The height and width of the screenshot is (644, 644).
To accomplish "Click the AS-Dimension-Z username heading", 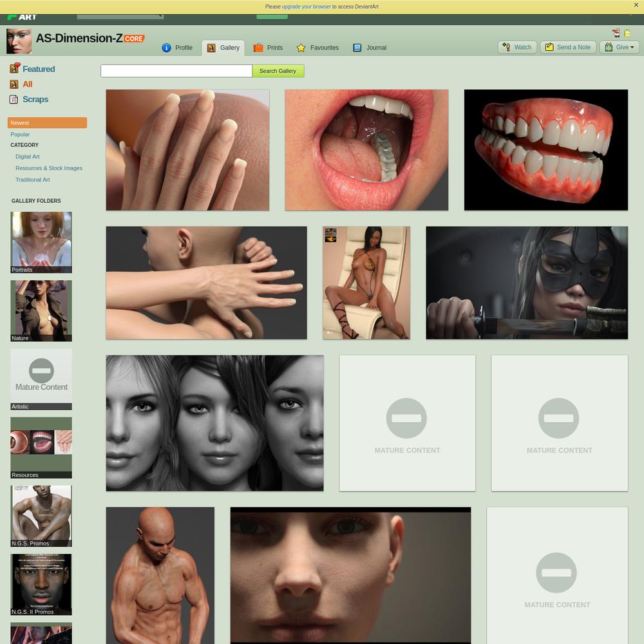I will click(x=79, y=38).
